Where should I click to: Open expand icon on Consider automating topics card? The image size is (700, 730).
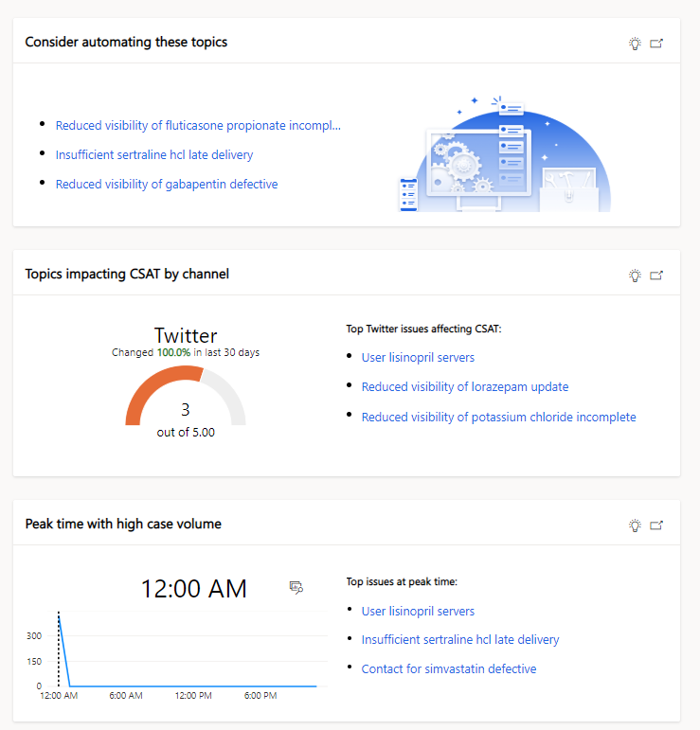coord(656,44)
